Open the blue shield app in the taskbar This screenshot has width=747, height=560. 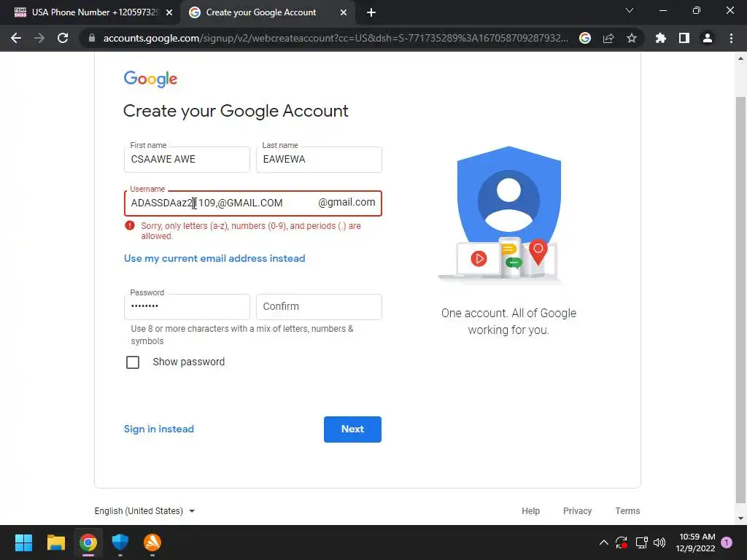[120, 542]
